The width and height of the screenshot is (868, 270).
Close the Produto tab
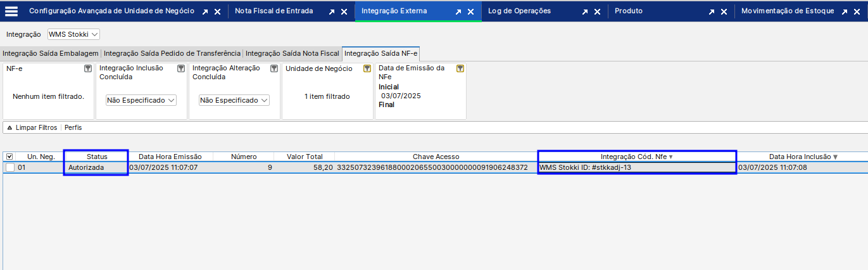coord(724,12)
